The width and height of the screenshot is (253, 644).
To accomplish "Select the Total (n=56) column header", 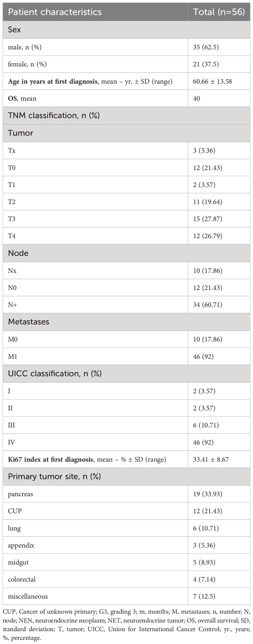I will coord(219,12).
